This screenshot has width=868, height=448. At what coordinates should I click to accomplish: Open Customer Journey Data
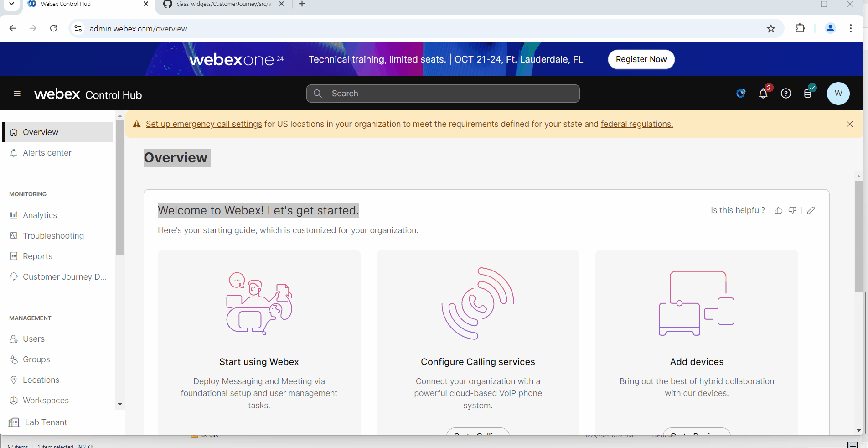pos(65,276)
